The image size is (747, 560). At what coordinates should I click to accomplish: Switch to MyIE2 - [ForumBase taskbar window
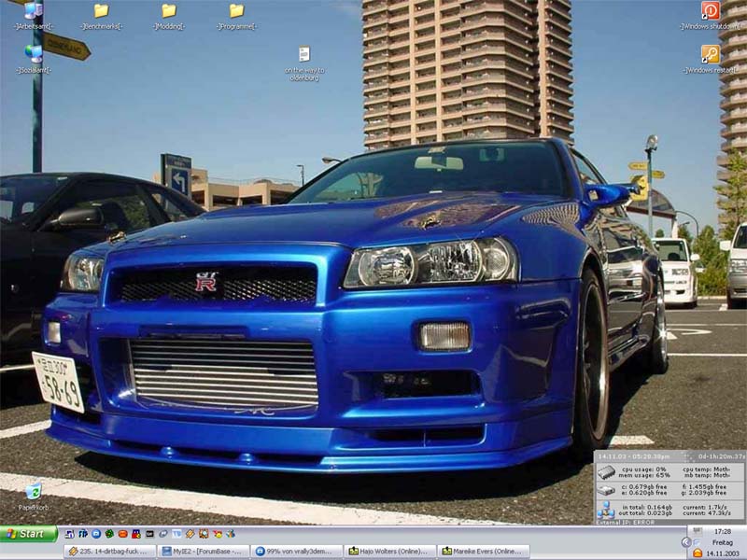(204, 552)
